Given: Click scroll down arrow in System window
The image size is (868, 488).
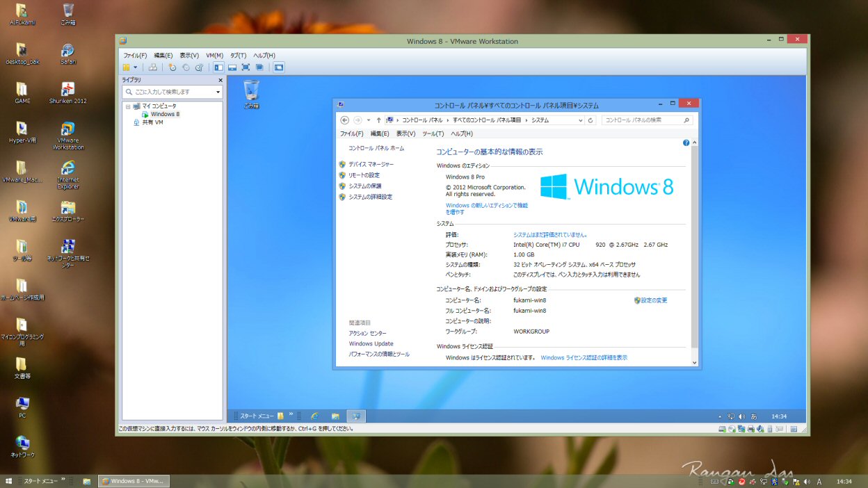Looking at the screenshot, I should (695, 362).
